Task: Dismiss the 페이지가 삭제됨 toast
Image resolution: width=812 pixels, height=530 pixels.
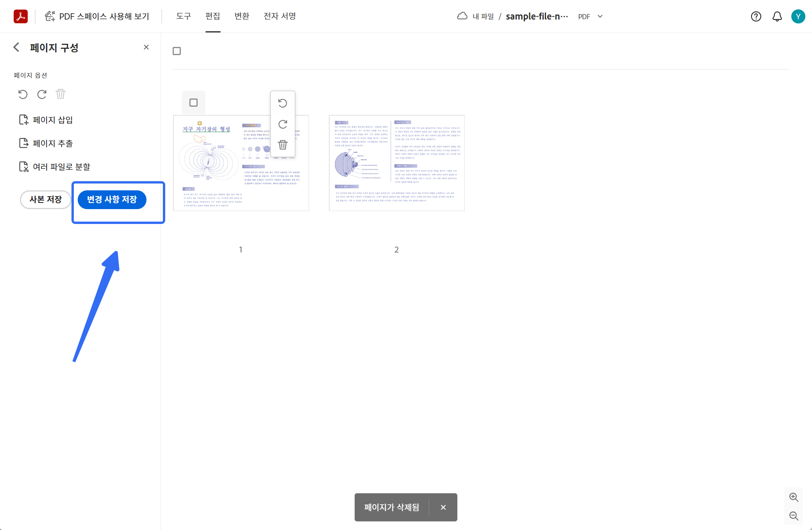Action: (443, 507)
